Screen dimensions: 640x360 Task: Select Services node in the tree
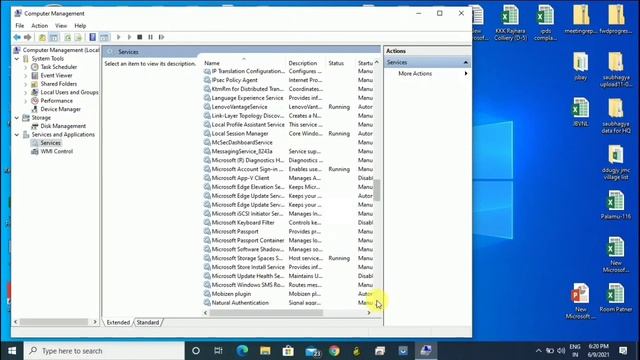(50, 143)
